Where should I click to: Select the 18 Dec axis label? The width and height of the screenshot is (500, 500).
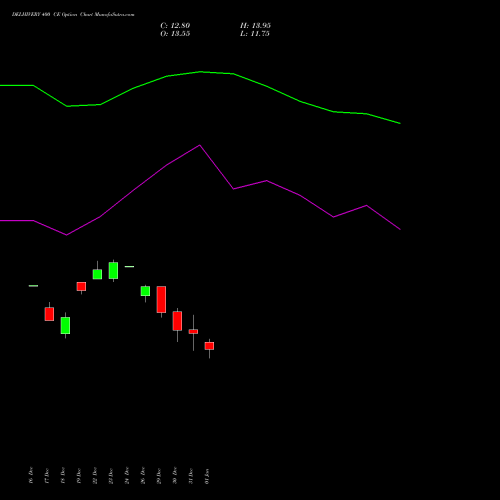(x=63, y=475)
